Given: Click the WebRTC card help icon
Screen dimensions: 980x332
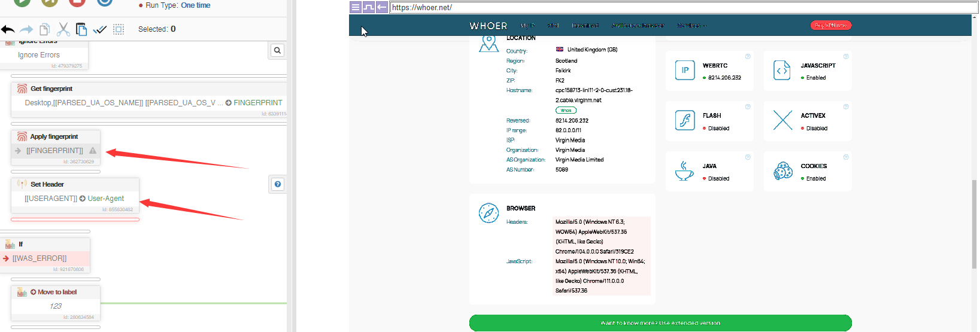Looking at the screenshot, I should 748,57.
